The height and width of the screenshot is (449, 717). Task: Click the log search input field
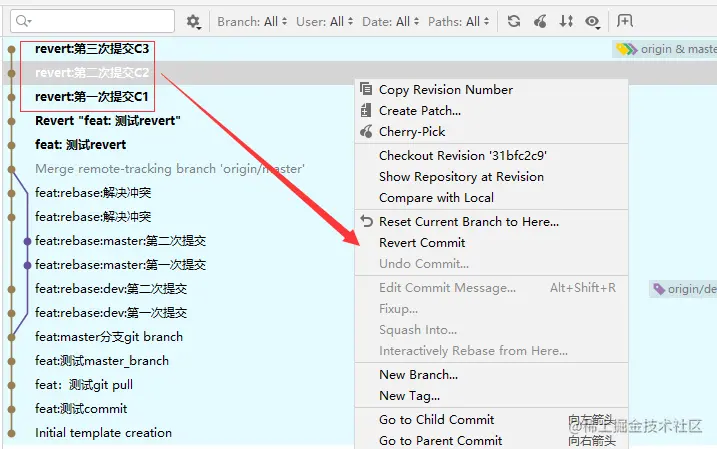click(x=92, y=21)
